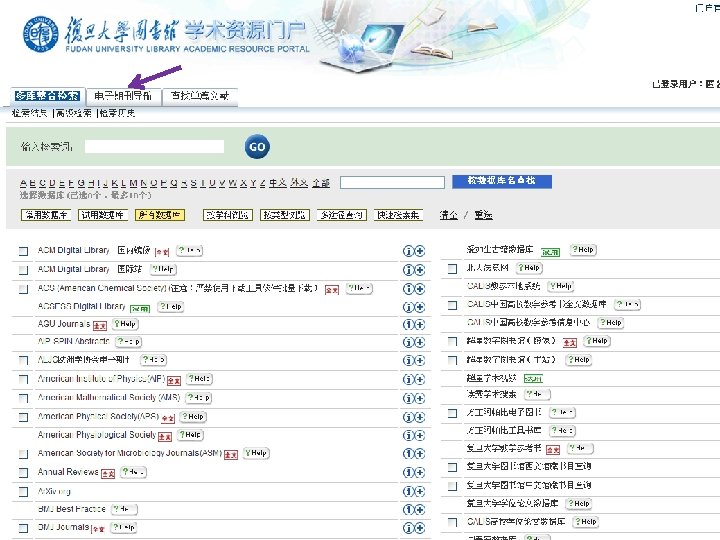Click the blue 检索数据库名称 button
The width and height of the screenshot is (720, 540).
(x=502, y=181)
